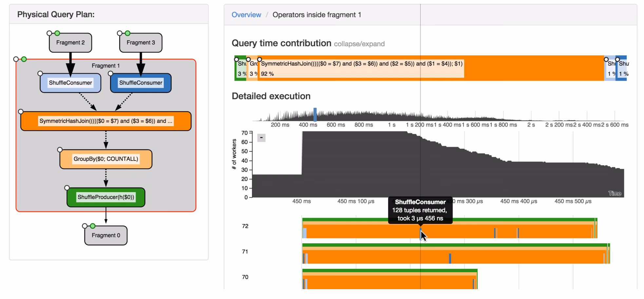Screen dimensions: 644x299
Task: Click the green ShuffleProducer(h($0)) node
Action: click(x=106, y=197)
